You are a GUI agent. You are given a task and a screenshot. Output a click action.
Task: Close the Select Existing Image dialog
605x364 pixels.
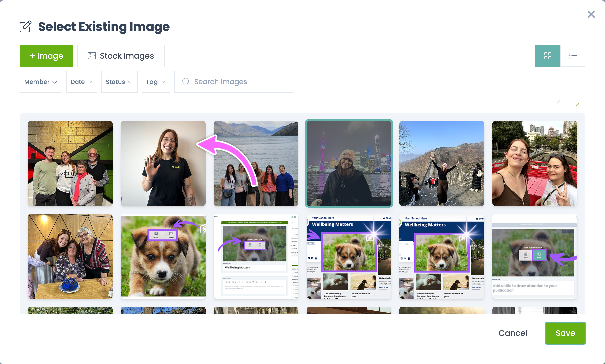591,14
